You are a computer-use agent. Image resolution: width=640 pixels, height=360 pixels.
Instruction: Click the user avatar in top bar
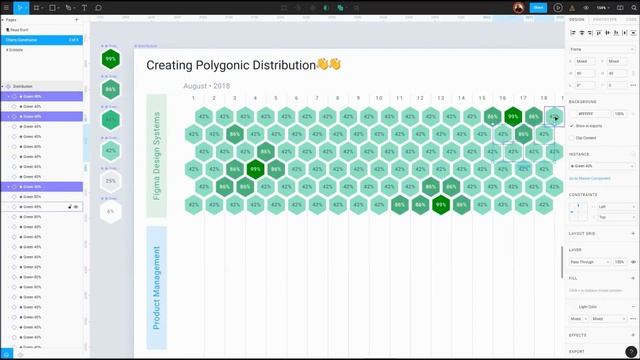click(x=518, y=7)
